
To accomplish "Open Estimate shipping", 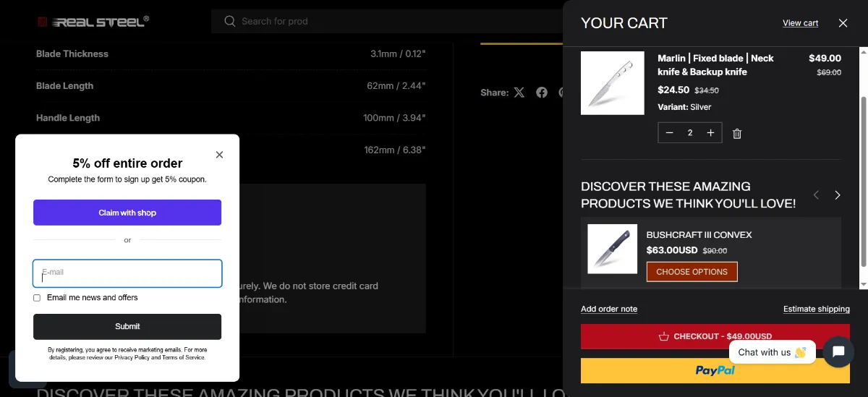I will tap(816, 309).
